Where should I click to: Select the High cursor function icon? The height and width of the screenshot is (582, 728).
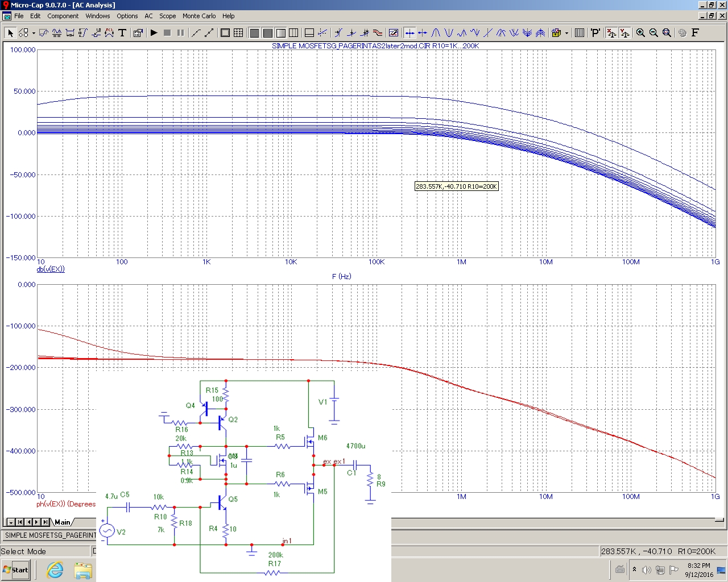click(462, 33)
